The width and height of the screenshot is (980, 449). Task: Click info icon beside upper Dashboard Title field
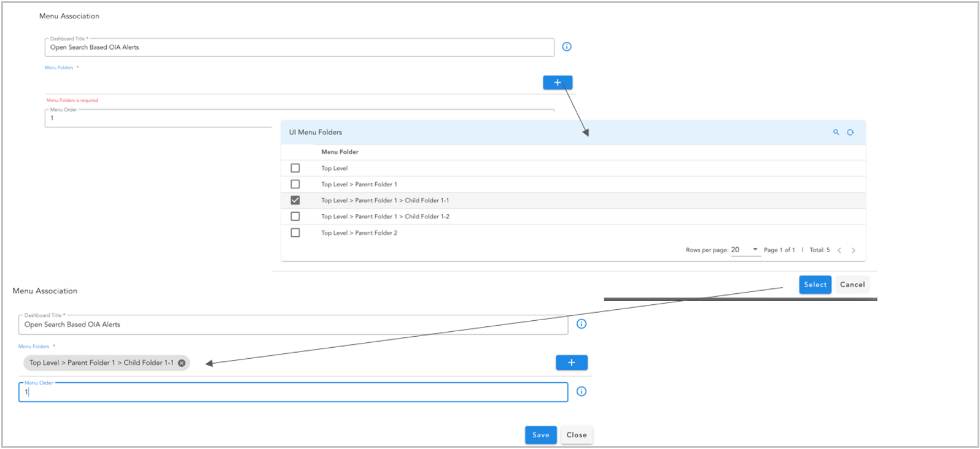click(x=567, y=47)
